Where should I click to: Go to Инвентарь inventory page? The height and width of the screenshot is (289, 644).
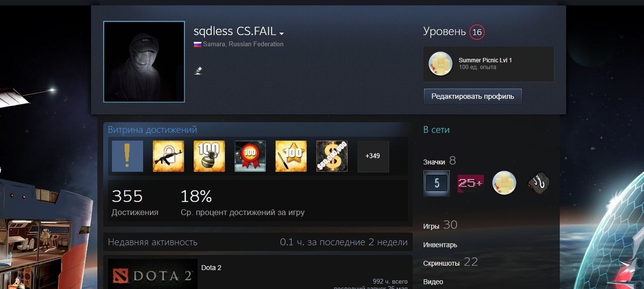[440, 245]
